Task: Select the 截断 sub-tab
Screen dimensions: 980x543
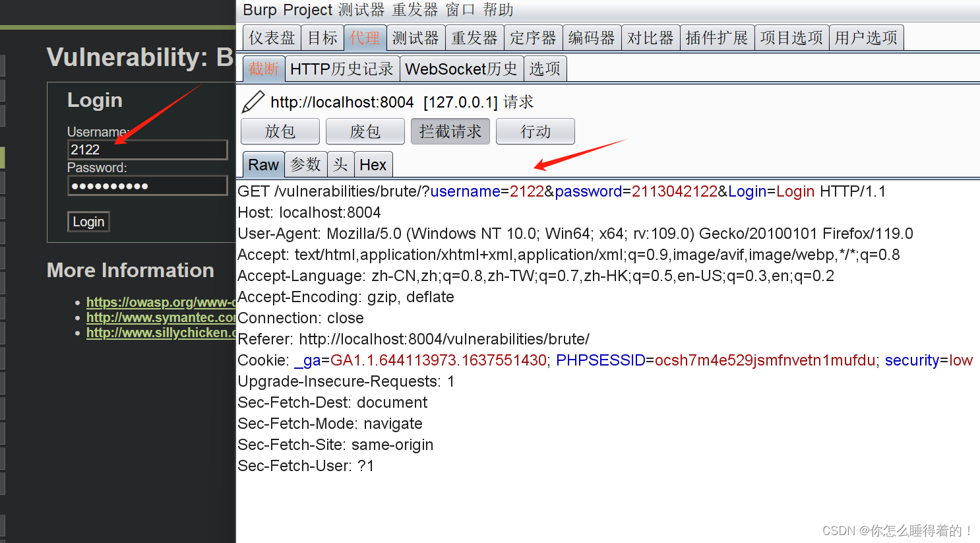Action: tap(264, 69)
